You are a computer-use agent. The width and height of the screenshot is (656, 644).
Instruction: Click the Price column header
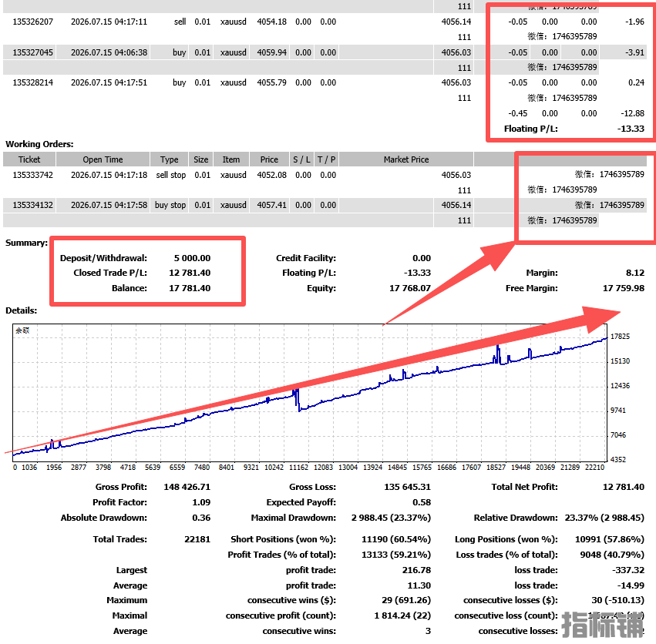[269, 159]
